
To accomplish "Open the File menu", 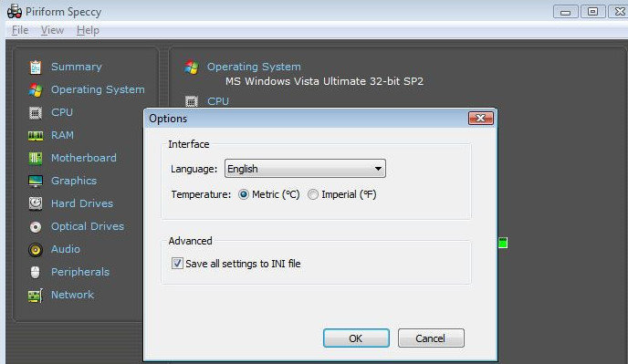I will (x=20, y=30).
